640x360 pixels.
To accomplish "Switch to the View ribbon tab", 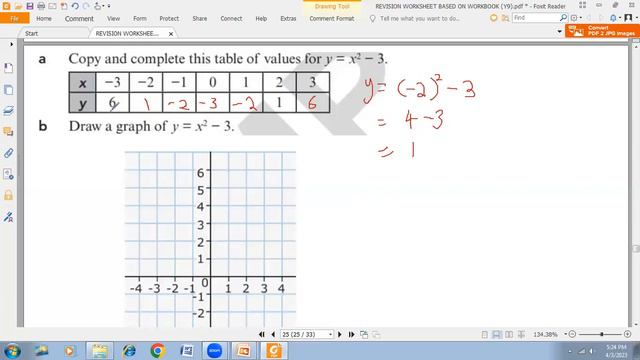I will (113, 18).
